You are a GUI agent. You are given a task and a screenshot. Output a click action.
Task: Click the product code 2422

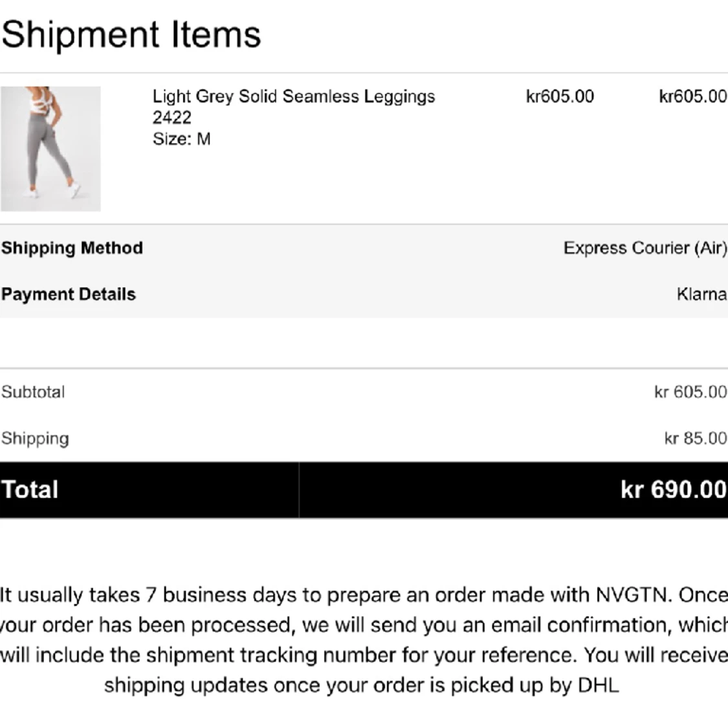(171, 118)
